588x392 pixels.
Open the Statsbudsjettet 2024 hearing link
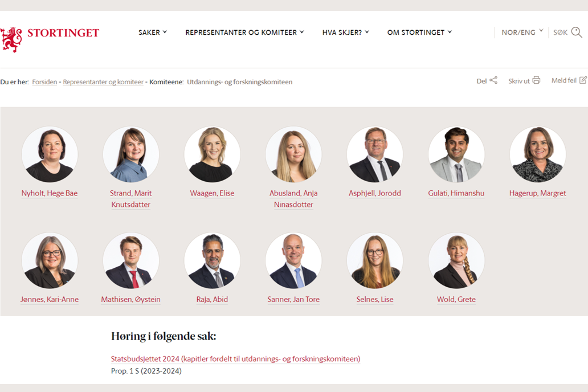click(x=235, y=358)
